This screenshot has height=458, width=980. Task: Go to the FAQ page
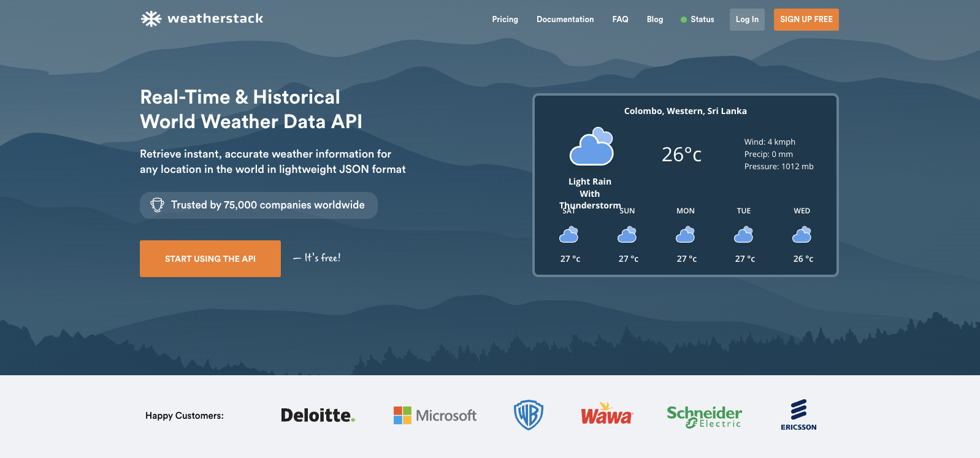pyautogui.click(x=620, y=20)
